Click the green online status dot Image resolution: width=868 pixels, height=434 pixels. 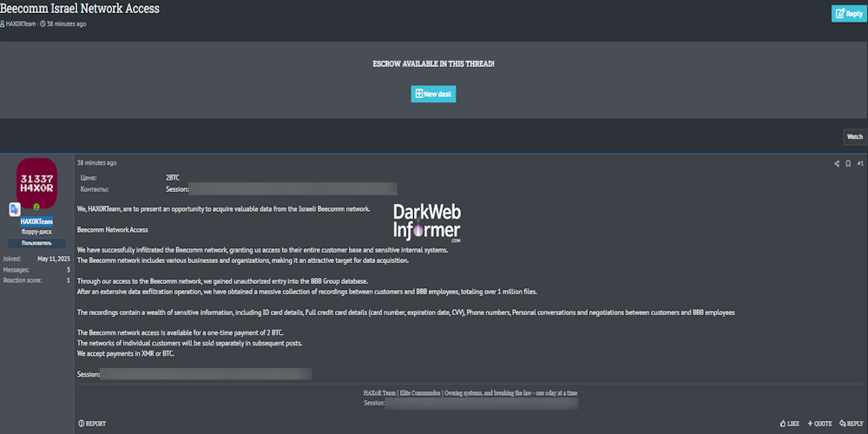pos(36,207)
